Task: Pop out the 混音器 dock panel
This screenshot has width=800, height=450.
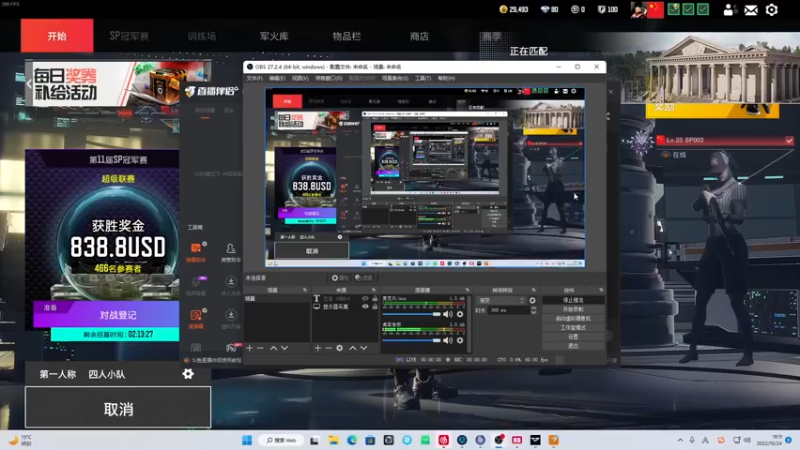Action: (x=467, y=290)
